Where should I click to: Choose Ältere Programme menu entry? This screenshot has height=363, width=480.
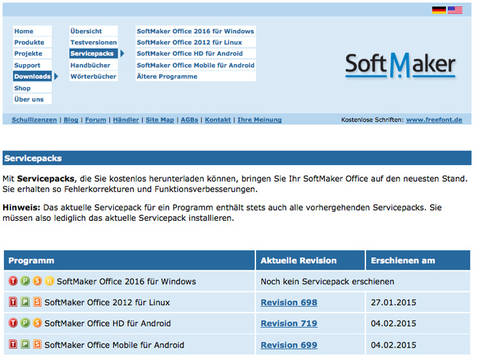196,76
